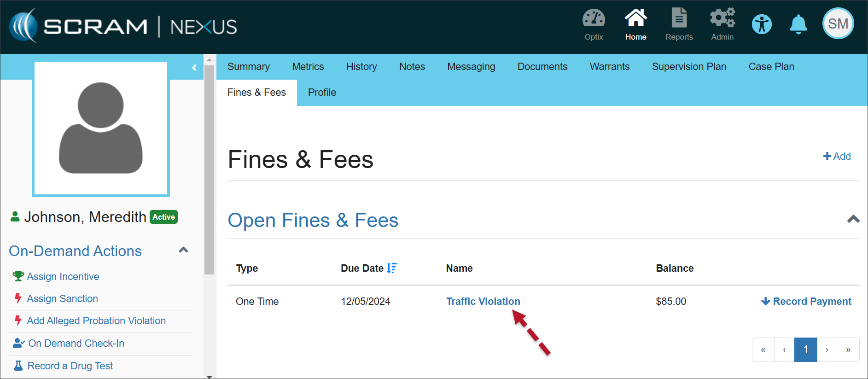Image resolution: width=868 pixels, height=379 pixels.
Task: Open the SM user avatar menu
Action: point(838,24)
